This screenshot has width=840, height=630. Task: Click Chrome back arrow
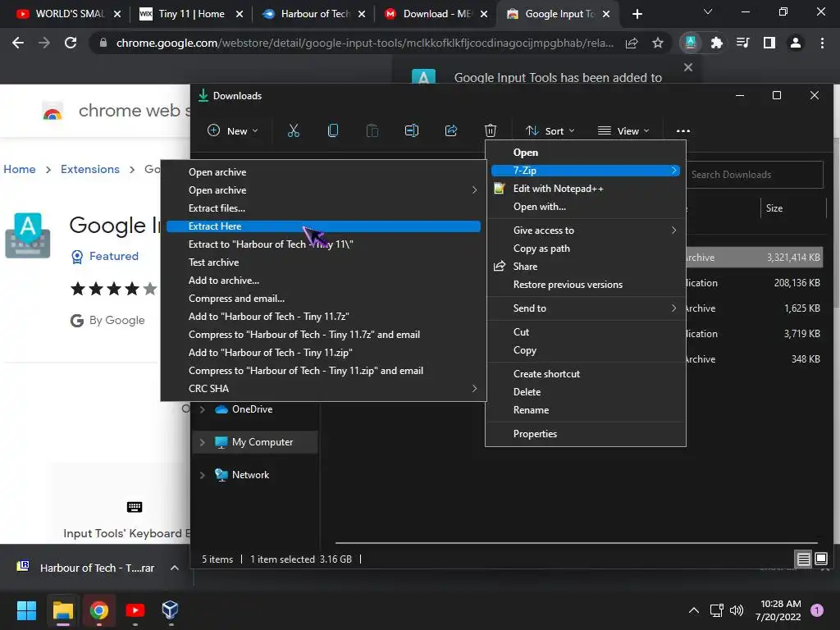tap(18, 43)
